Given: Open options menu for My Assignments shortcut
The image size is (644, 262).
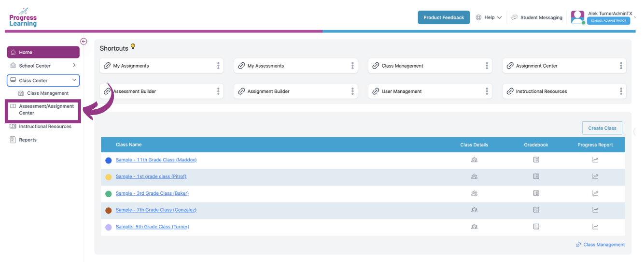Looking at the screenshot, I should 218,66.
